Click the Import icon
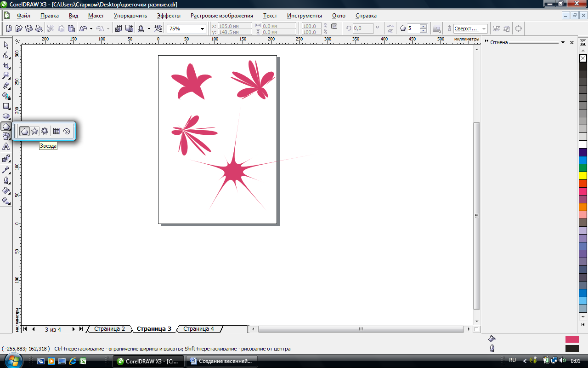Image resolution: width=588 pixels, height=368 pixels. coord(118,29)
